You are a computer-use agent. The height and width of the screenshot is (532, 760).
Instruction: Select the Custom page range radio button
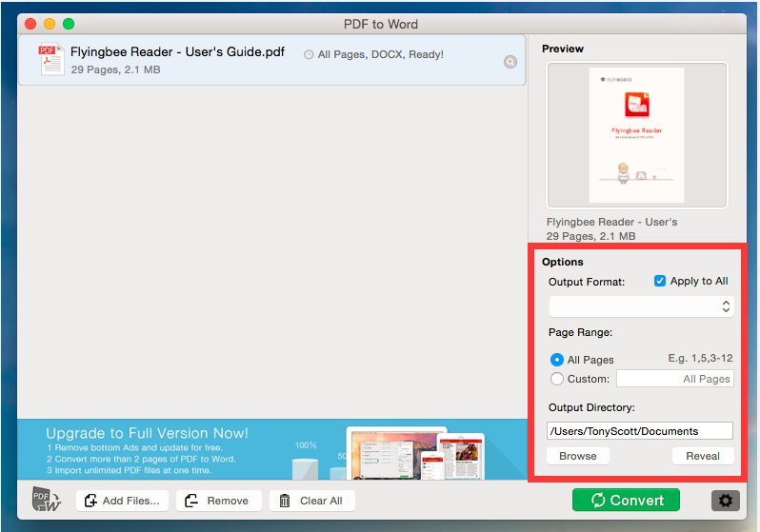pos(557,379)
